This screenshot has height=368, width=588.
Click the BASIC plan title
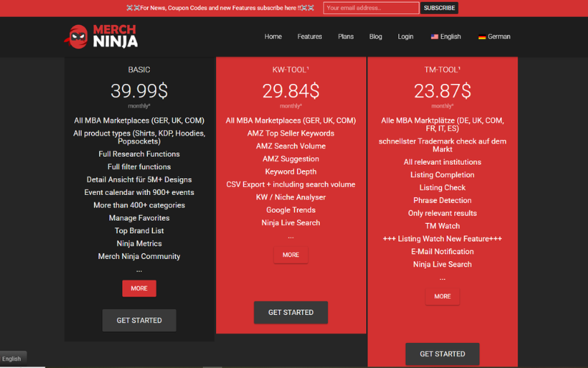coord(139,69)
